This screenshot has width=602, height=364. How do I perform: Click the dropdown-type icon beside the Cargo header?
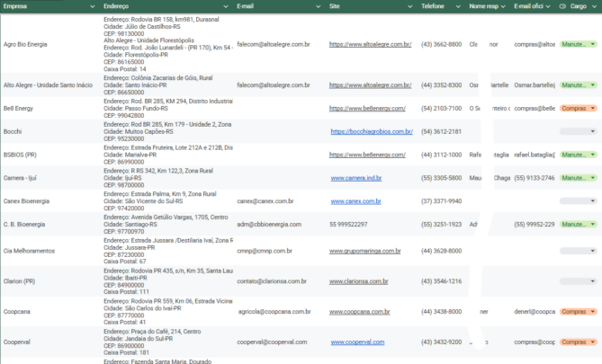562,5
